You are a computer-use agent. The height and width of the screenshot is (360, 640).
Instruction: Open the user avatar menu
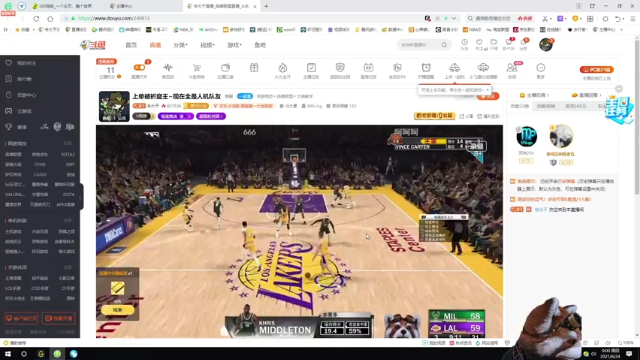(x=546, y=44)
